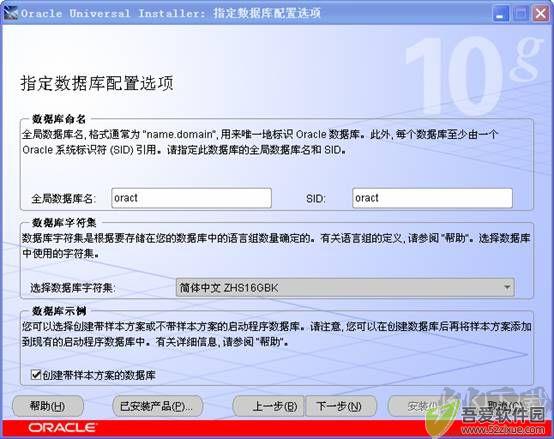Proceed with 下一步(N) button
Screen dimensions: 554x439
(x=341, y=406)
